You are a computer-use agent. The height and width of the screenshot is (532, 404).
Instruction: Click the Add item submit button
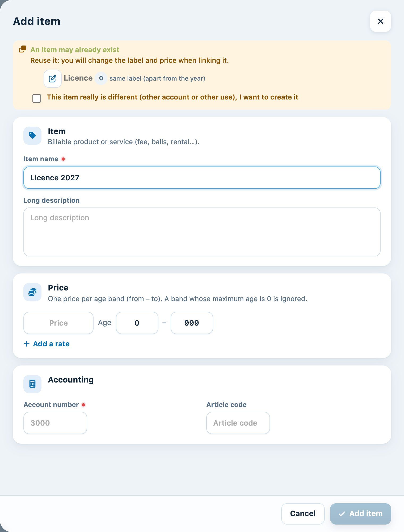pyautogui.click(x=360, y=514)
